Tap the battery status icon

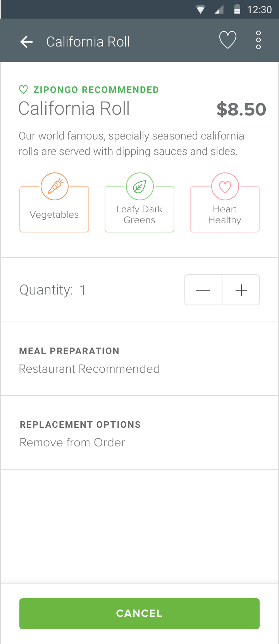pyautogui.click(x=237, y=9)
